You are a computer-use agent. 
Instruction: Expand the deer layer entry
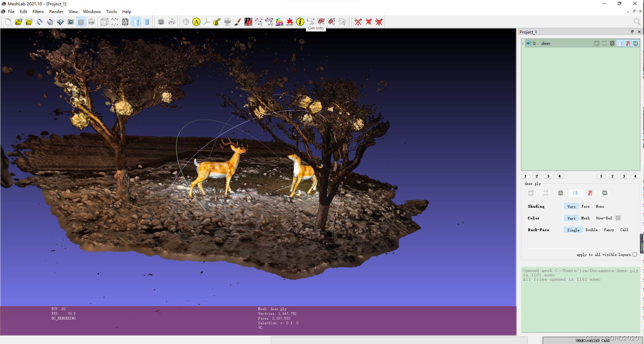[x=523, y=43]
